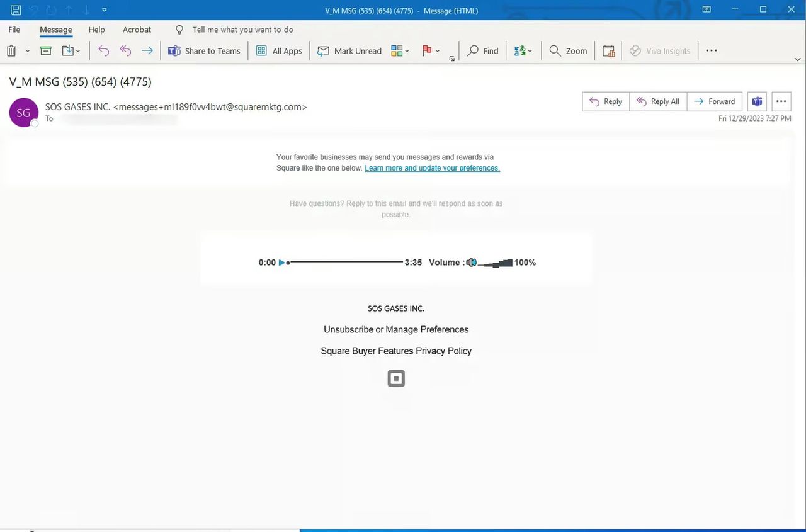This screenshot has height=532, width=806.
Task: Open the Acrobat tab
Action: (x=137, y=30)
